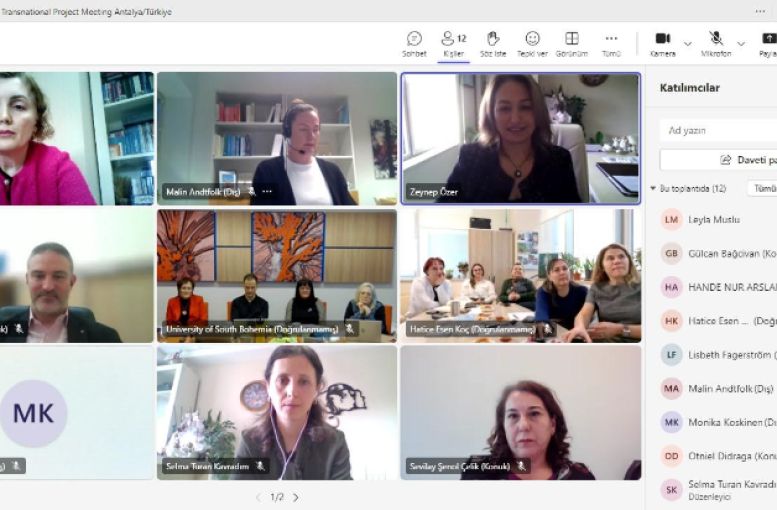Go to previous page of video tiles
The height and width of the screenshot is (510, 777).
pyautogui.click(x=258, y=497)
